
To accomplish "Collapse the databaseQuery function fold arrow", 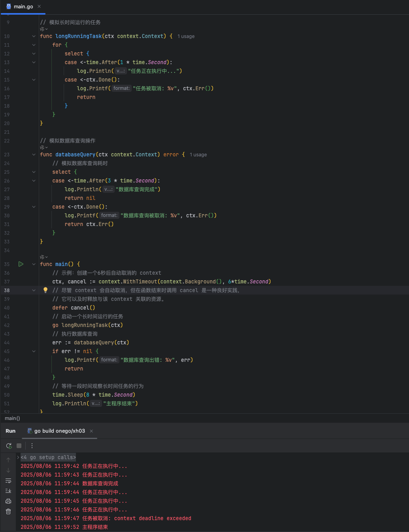I will (x=34, y=154).
